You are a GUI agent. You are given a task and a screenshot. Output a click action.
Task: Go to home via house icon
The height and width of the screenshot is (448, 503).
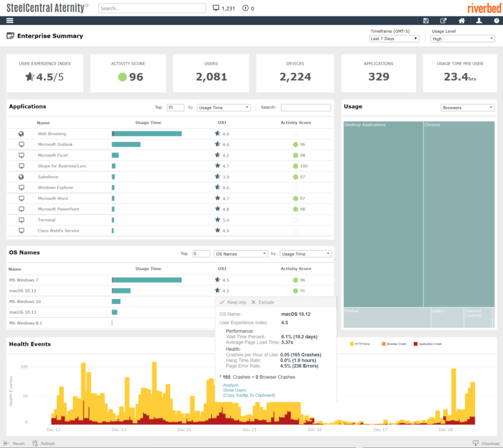tap(461, 21)
